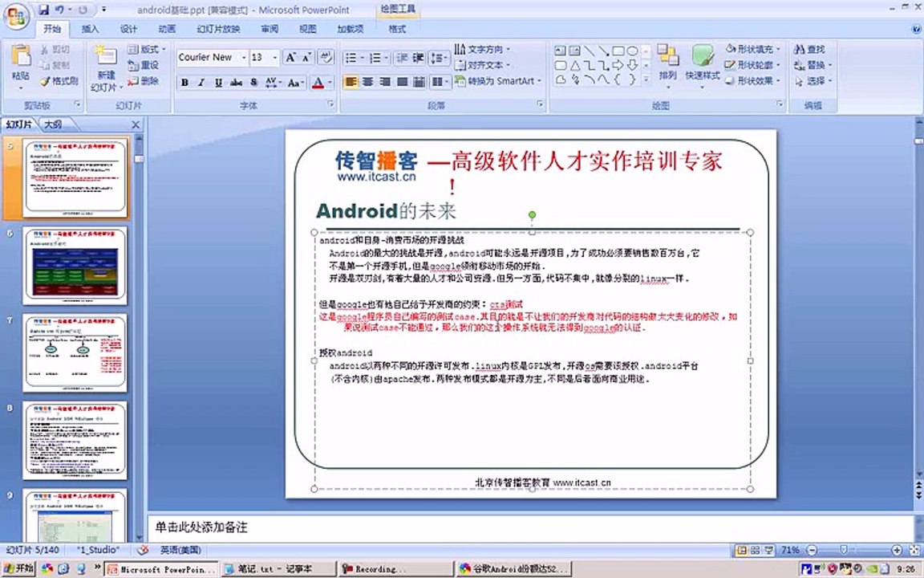Decrease font size with shrink font icon

(x=306, y=57)
